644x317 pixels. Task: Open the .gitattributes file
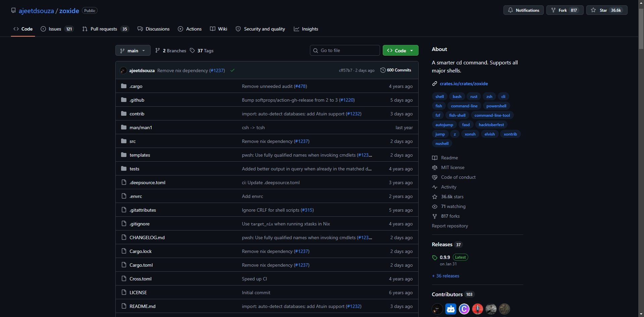pos(143,210)
